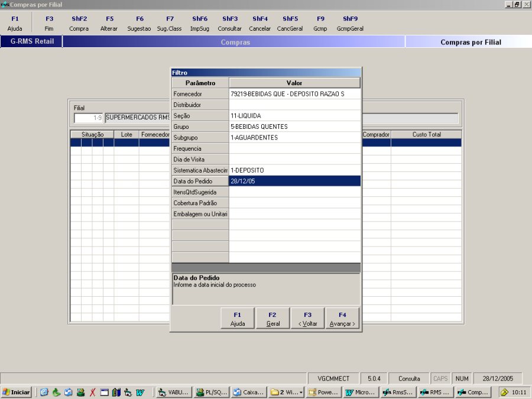Click the Dia de Visita value cell
This screenshot has height=399, width=532.
294,159
